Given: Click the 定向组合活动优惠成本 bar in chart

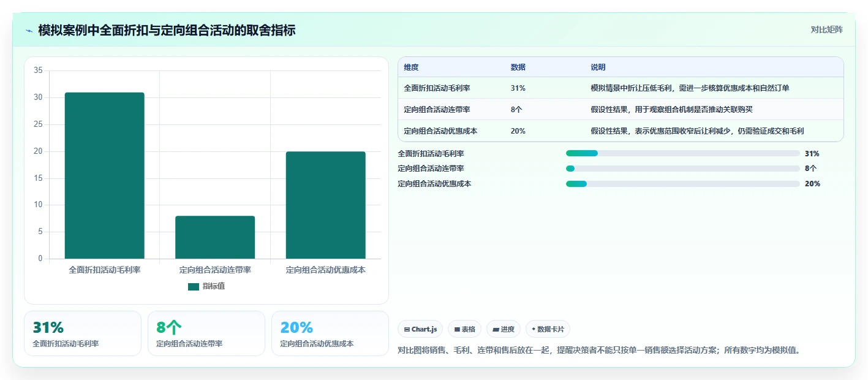Looking at the screenshot, I should [325, 205].
